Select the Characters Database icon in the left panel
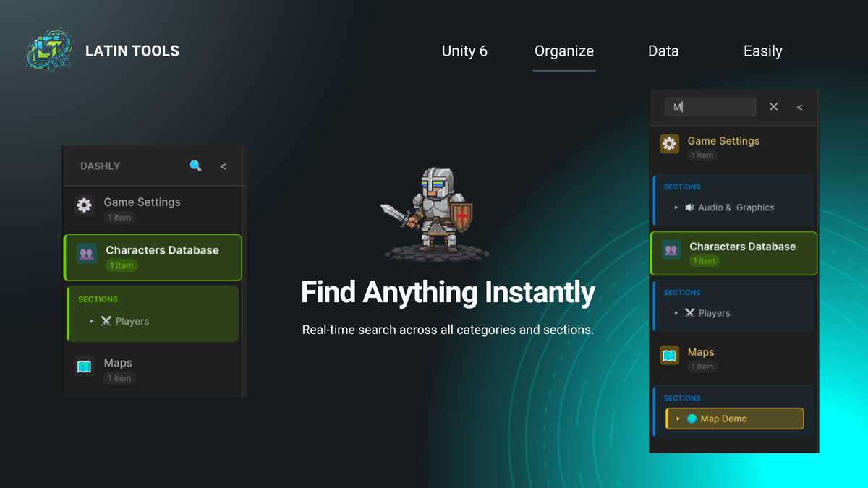The width and height of the screenshot is (868, 488). click(x=85, y=254)
